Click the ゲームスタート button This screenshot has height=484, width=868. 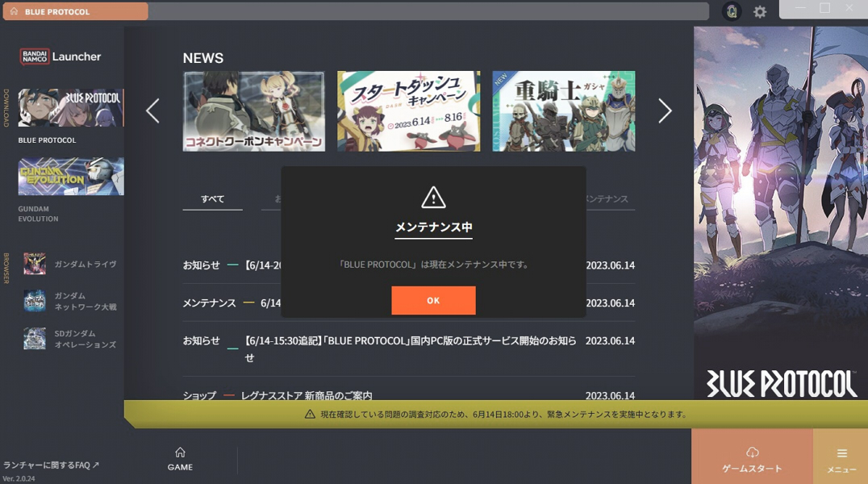(752, 457)
